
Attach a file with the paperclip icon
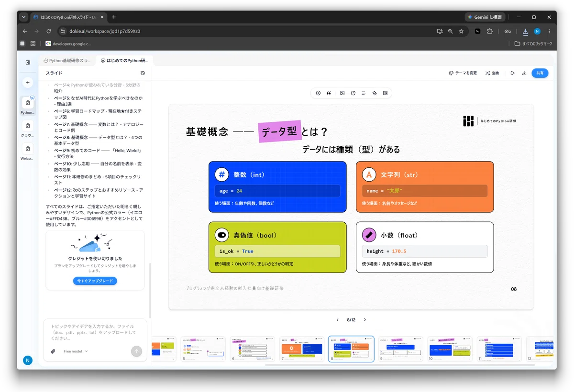[53, 351]
